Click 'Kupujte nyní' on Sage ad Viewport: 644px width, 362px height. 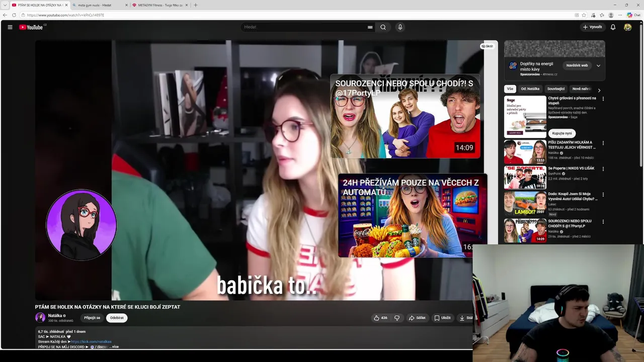coord(562,133)
